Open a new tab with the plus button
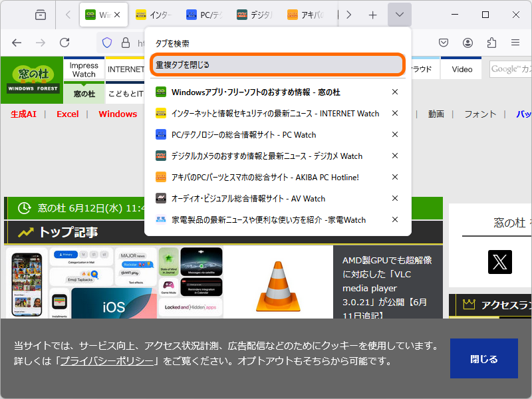The image size is (532, 399). pyautogui.click(x=373, y=14)
